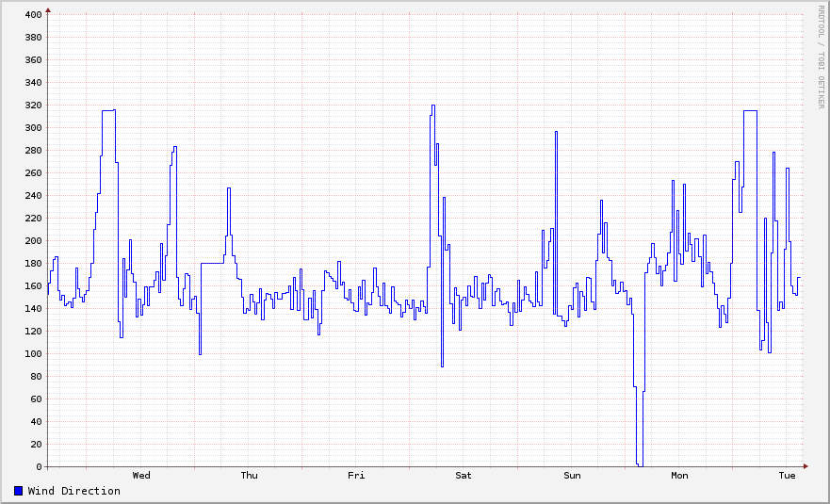
Task: Click the 140 y-axis value
Action: (33, 309)
